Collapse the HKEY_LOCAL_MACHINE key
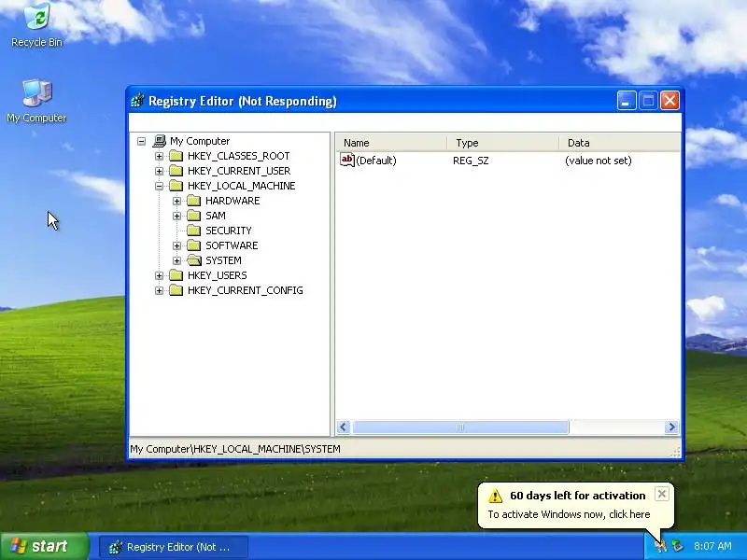The width and height of the screenshot is (747, 560). pos(159,186)
